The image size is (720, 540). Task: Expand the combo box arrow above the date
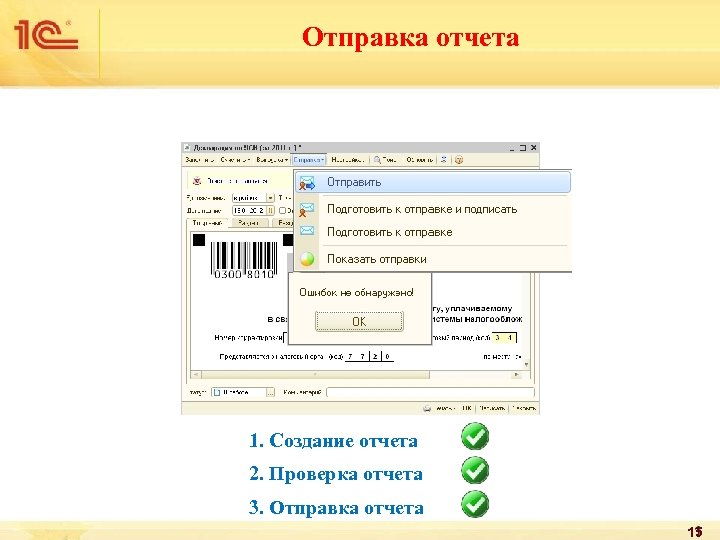270,198
